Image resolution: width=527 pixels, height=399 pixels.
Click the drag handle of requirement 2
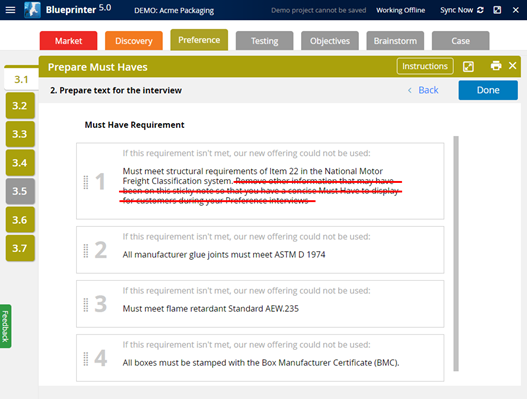click(x=86, y=250)
